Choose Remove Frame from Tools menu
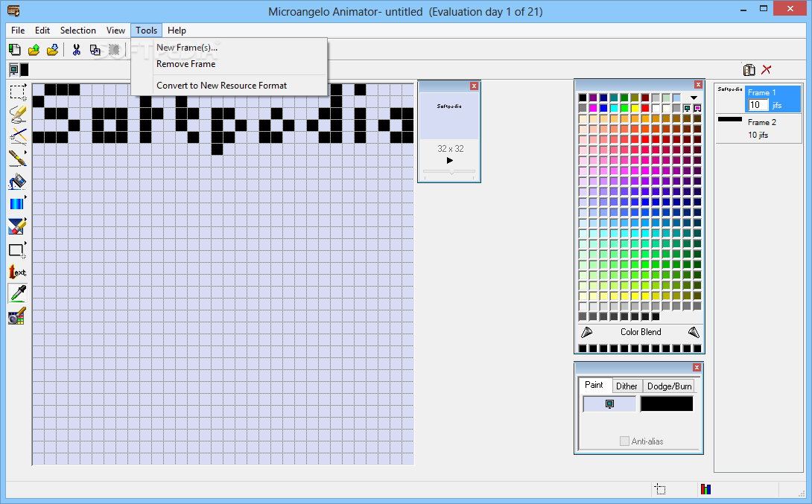The image size is (812, 504). point(229,64)
